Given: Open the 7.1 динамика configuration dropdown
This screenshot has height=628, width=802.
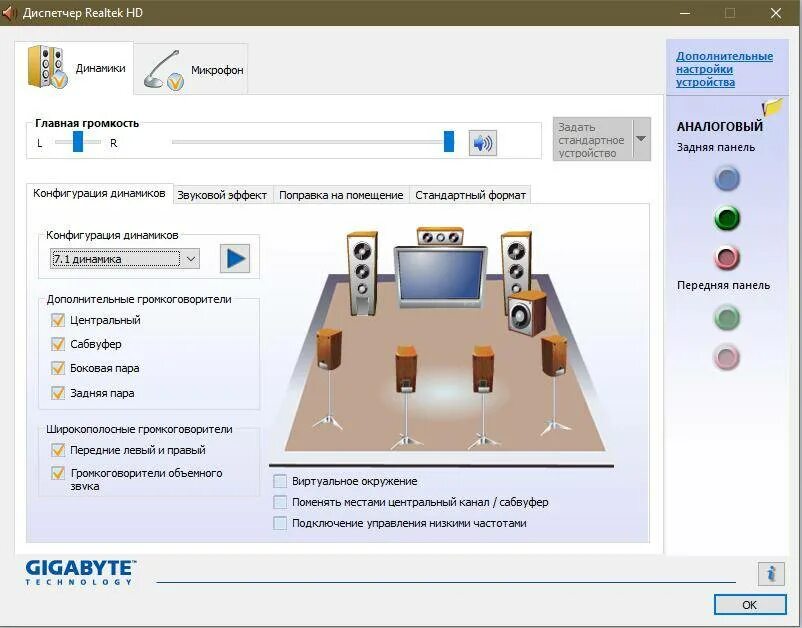Looking at the screenshot, I should [125, 259].
